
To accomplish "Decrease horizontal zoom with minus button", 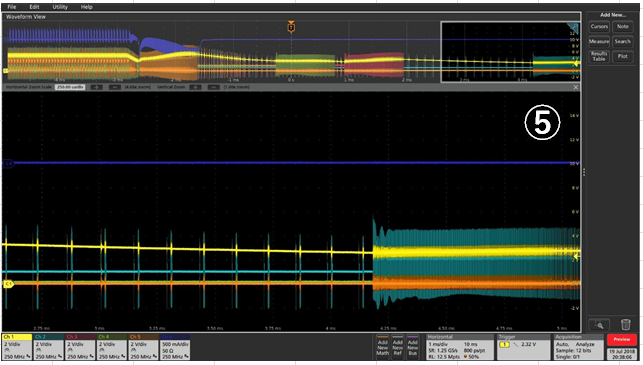I will pos(115,87).
